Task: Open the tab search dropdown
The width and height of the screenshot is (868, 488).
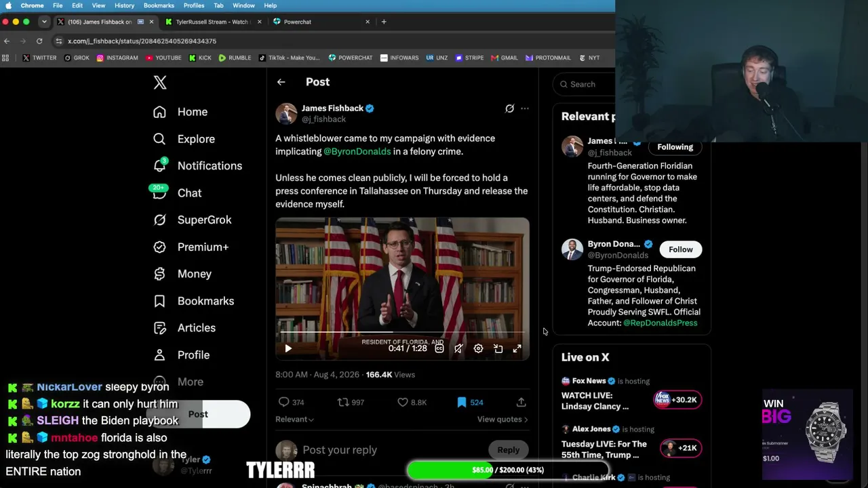Action: 44,22
